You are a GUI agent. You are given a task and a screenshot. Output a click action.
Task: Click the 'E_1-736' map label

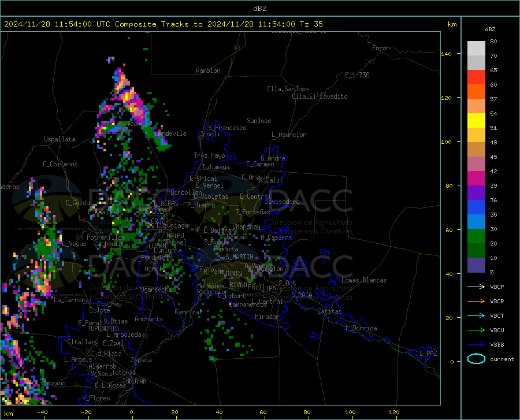coord(357,75)
